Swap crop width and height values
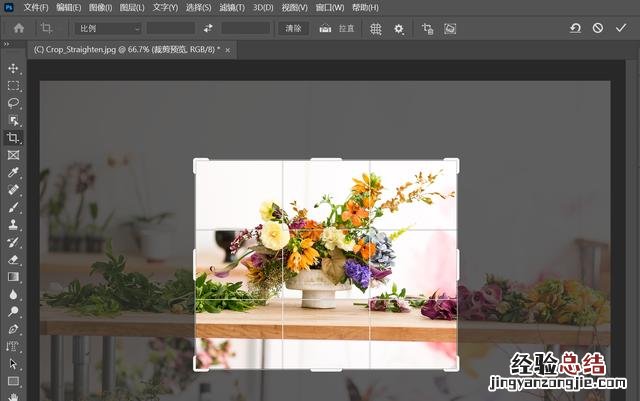Image resolution: width=640 pixels, height=401 pixels. 208,29
